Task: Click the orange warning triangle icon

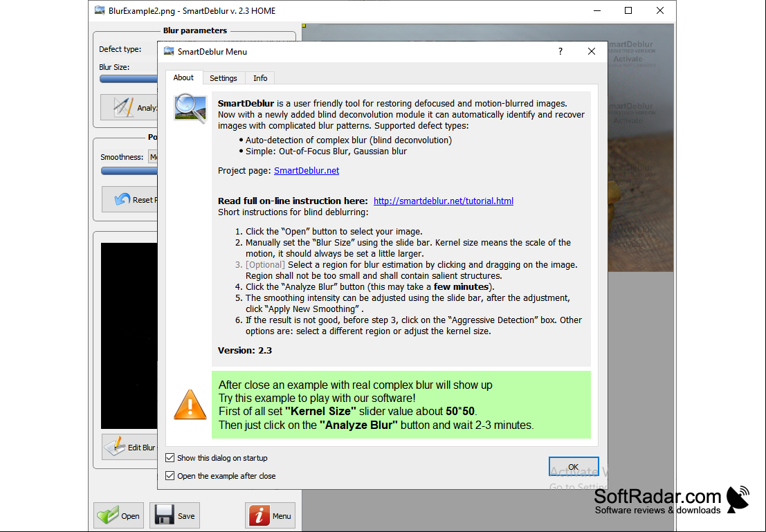Action: tap(190, 405)
